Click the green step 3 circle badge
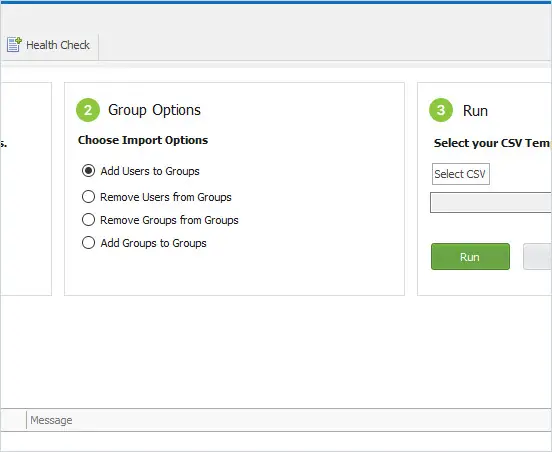552x452 pixels. click(x=441, y=110)
